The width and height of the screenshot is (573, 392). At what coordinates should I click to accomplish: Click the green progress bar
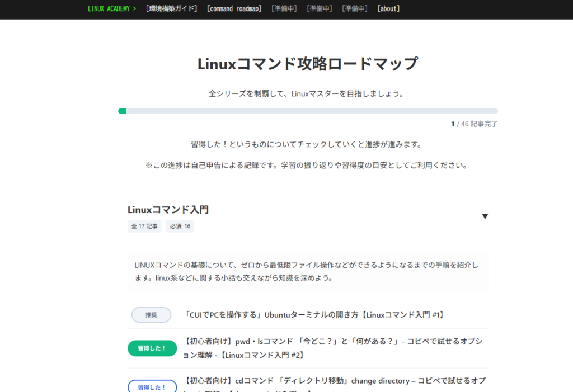122,111
